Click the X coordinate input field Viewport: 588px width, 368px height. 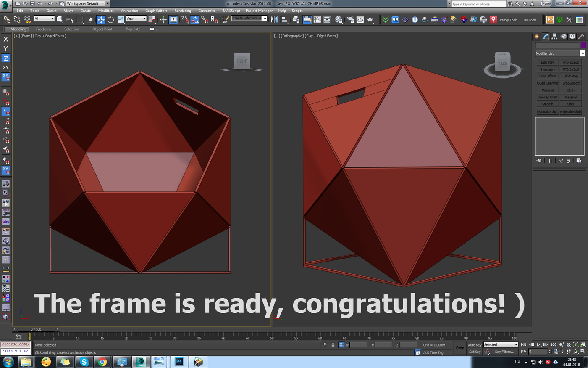[358, 345]
